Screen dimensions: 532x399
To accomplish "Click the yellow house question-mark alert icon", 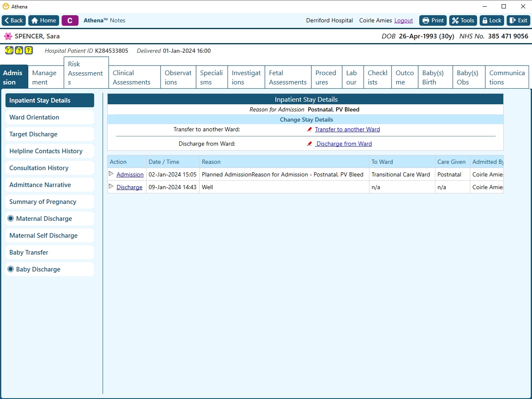I will 19,51.
